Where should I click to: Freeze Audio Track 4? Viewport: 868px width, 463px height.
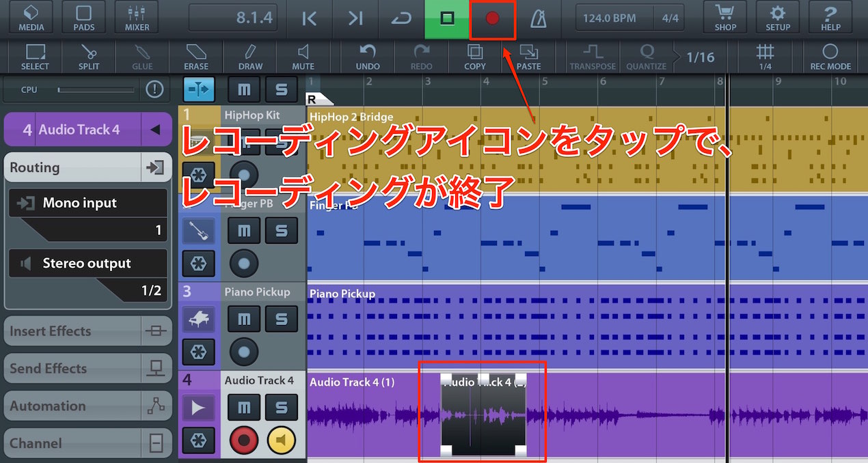click(198, 440)
